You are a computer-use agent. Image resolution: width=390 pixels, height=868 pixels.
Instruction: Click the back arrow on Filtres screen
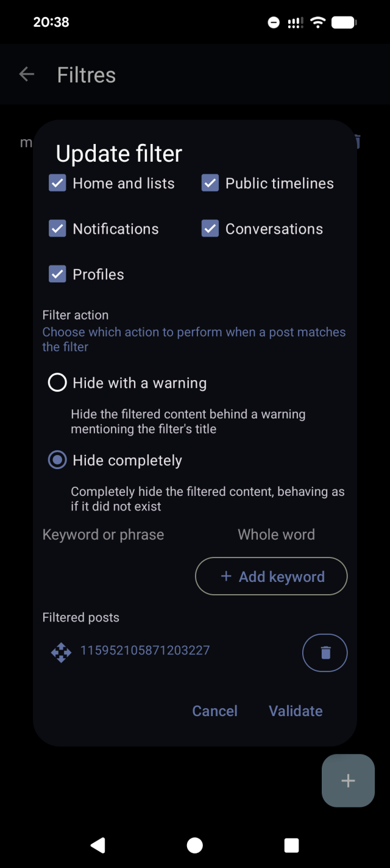click(x=27, y=74)
